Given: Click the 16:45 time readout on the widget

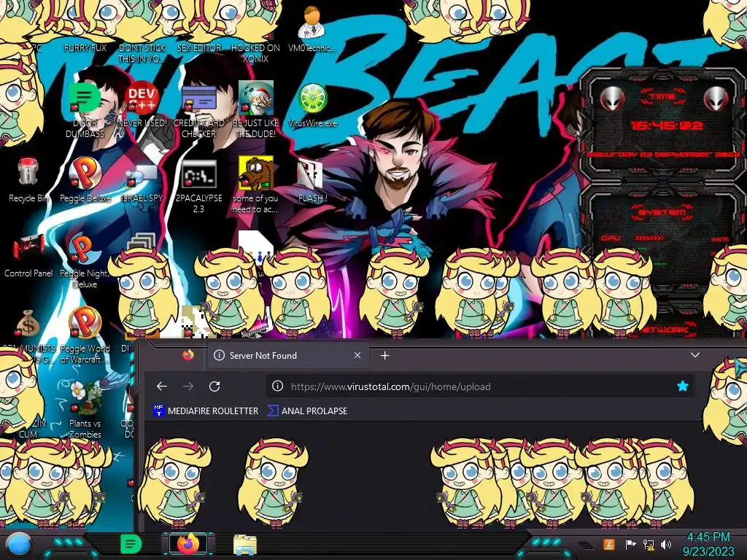Looking at the screenshot, I should click(666, 125).
